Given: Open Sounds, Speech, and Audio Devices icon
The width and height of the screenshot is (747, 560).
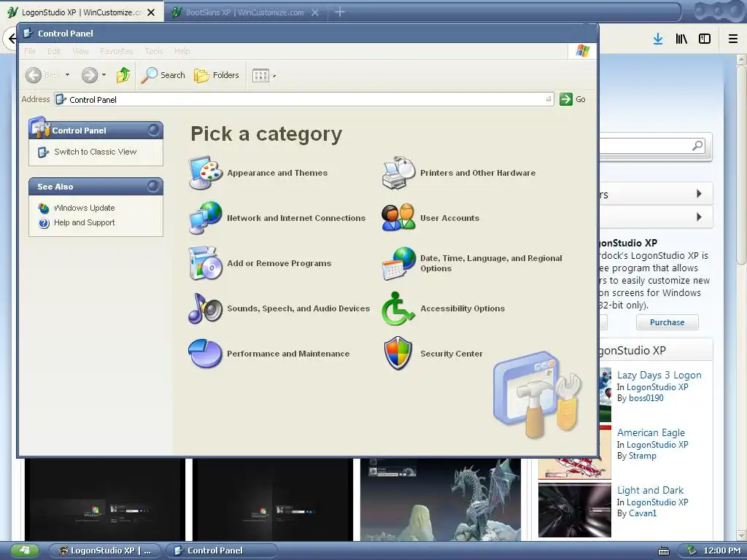Looking at the screenshot, I should coord(205,308).
